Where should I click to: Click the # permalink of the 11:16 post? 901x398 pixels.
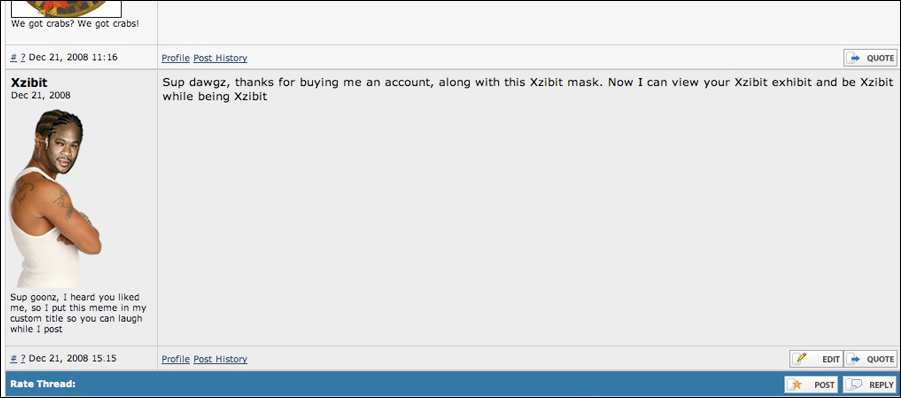point(13,57)
